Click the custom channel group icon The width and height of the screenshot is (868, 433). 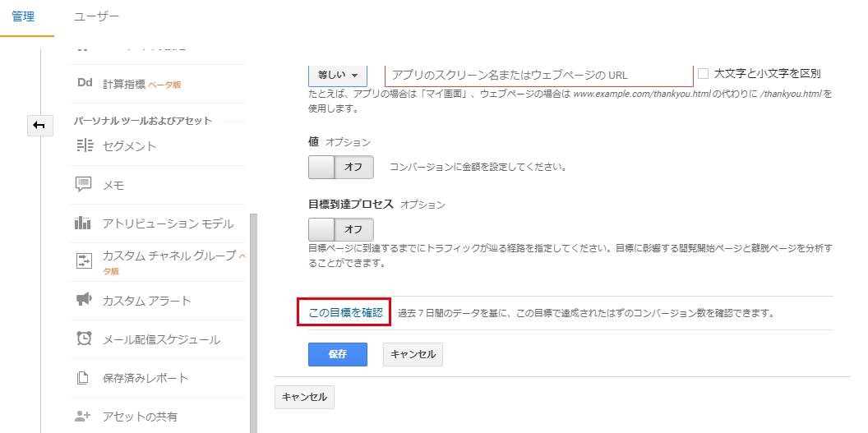click(x=83, y=261)
